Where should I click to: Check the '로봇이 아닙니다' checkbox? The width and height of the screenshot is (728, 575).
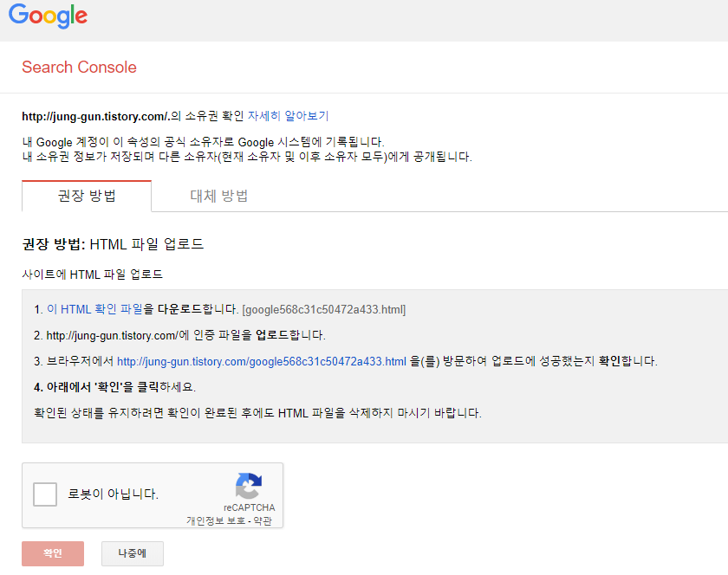(x=45, y=494)
